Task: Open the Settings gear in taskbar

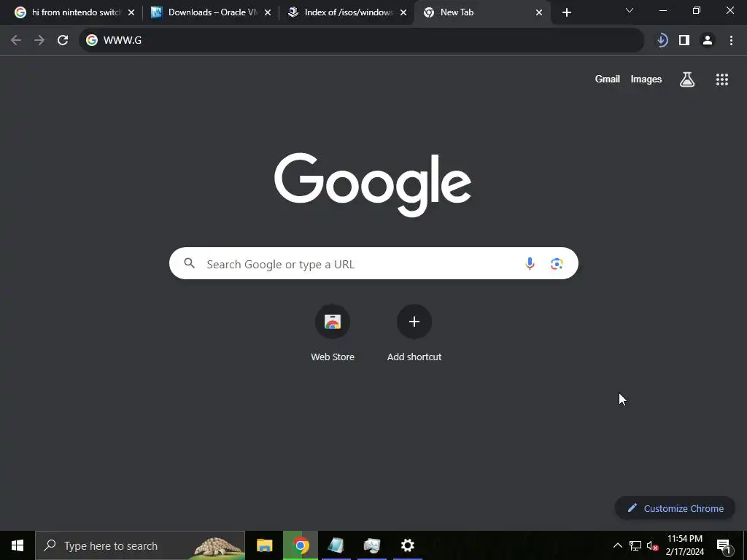Action: click(x=407, y=545)
